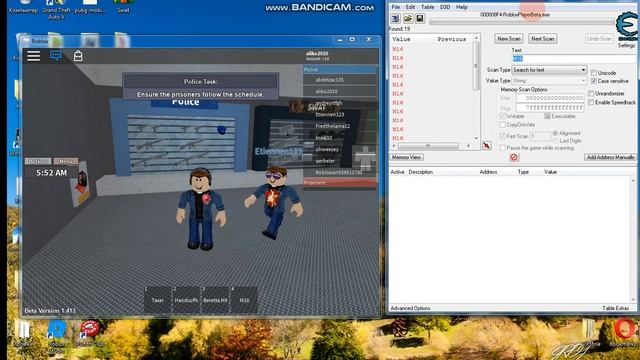Click the Previous column header in results
Viewport: 640px width, 360px height.
451,39
